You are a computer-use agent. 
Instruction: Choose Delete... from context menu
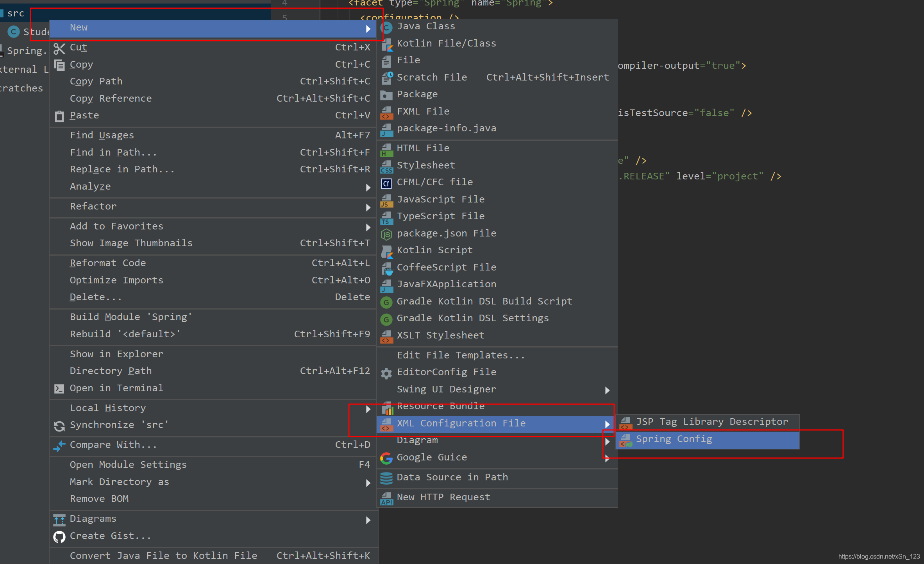pyautogui.click(x=214, y=297)
